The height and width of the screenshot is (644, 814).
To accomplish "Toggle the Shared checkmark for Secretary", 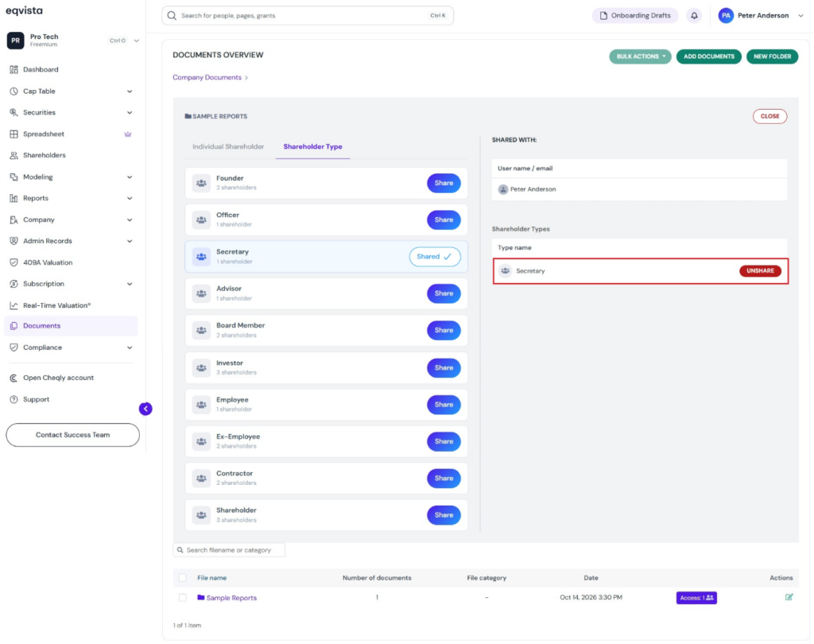I will (435, 257).
